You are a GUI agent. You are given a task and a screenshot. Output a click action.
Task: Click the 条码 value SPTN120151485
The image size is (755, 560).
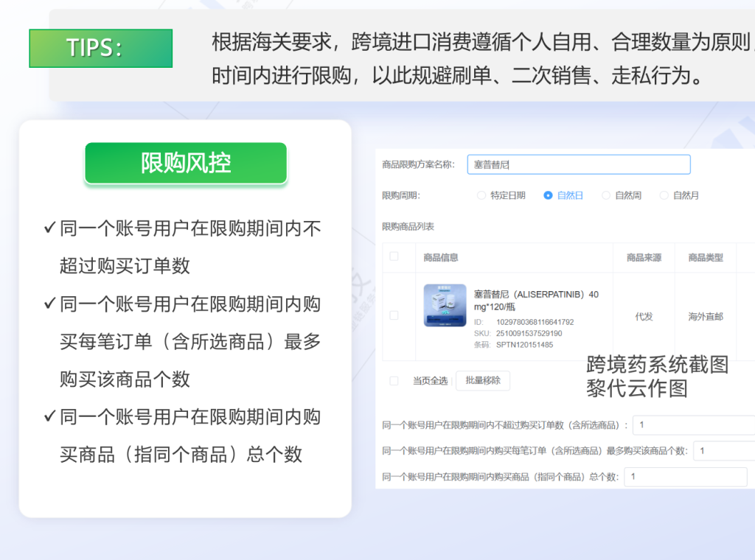pyautogui.click(x=524, y=344)
